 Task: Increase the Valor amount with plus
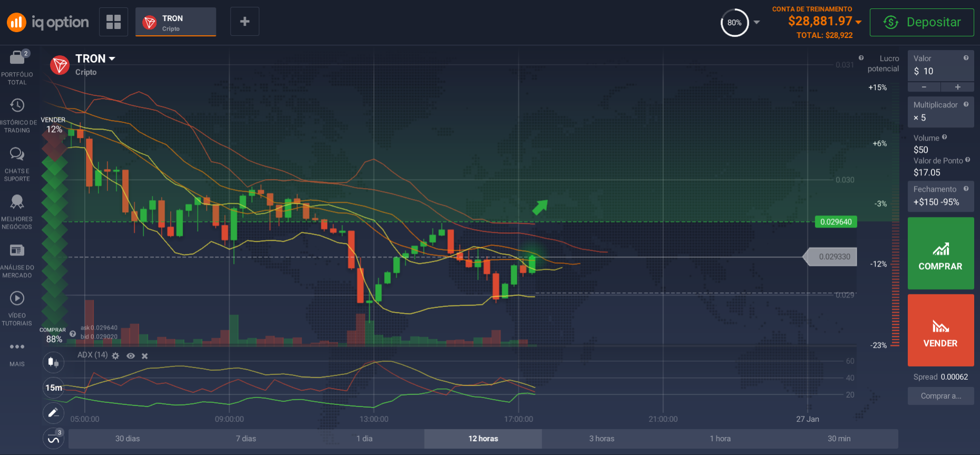(x=957, y=87)
